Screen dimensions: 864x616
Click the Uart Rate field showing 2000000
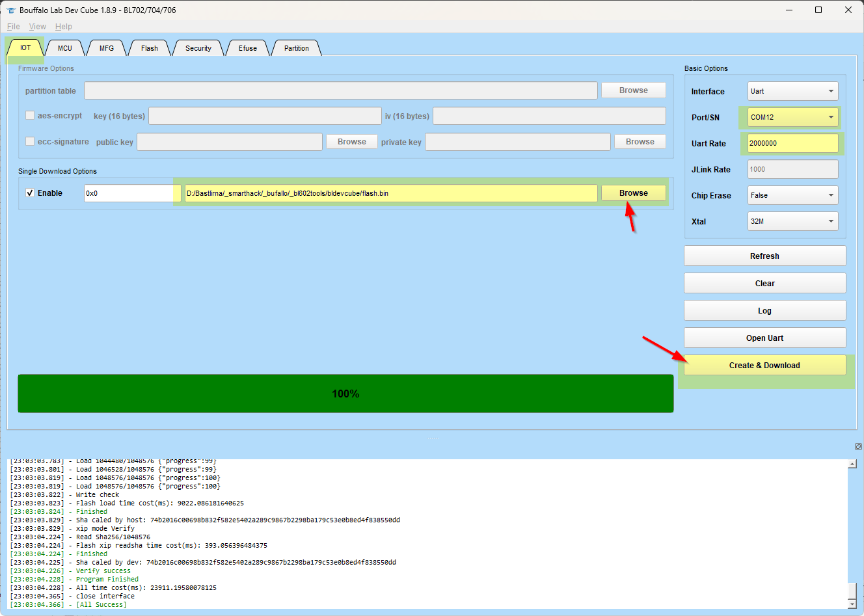792,143
